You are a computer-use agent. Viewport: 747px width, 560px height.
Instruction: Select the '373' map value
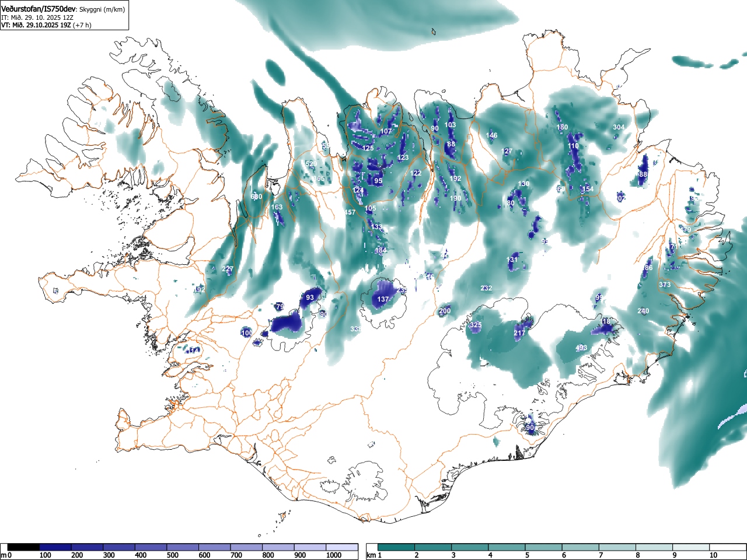665,285
